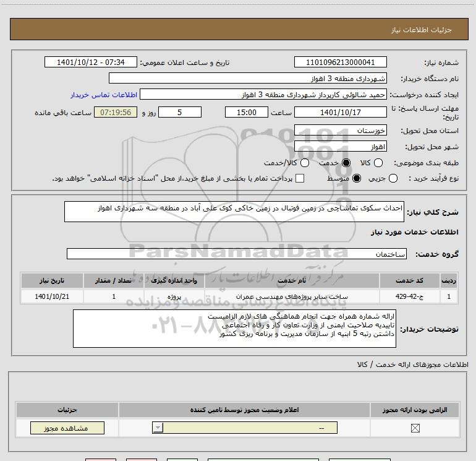Click the اعلام وضعیت مجوز column header
Screen dimensions: 476x461
coord(244,410)
